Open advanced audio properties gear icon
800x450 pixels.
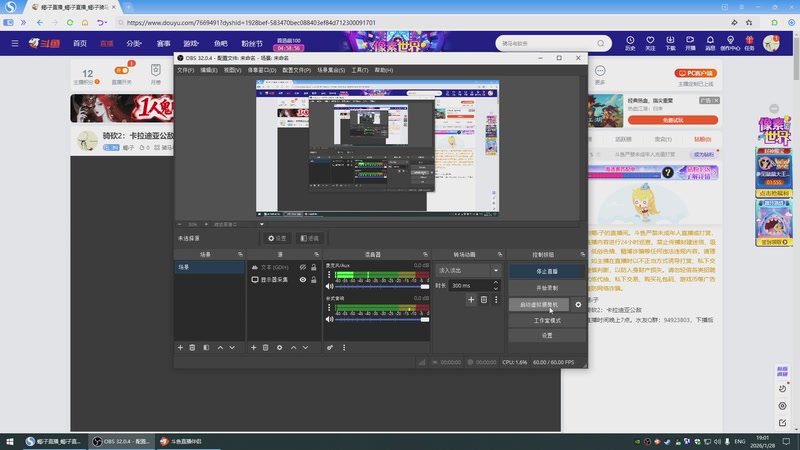[330, 347]
